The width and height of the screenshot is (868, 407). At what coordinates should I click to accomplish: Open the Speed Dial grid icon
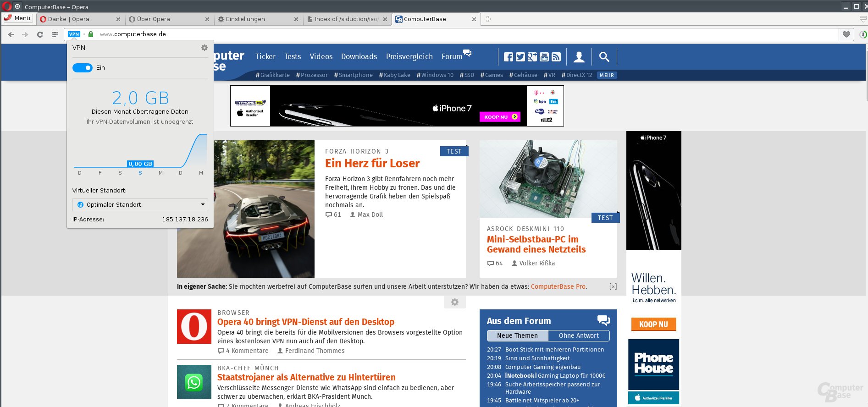(x=55, y=34)
